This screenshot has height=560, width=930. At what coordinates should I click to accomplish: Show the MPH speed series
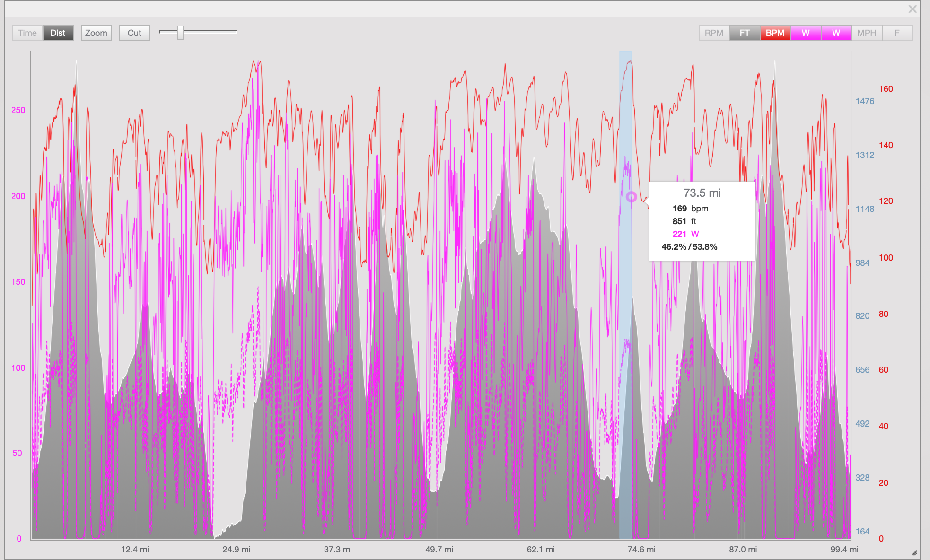(867, 33)
